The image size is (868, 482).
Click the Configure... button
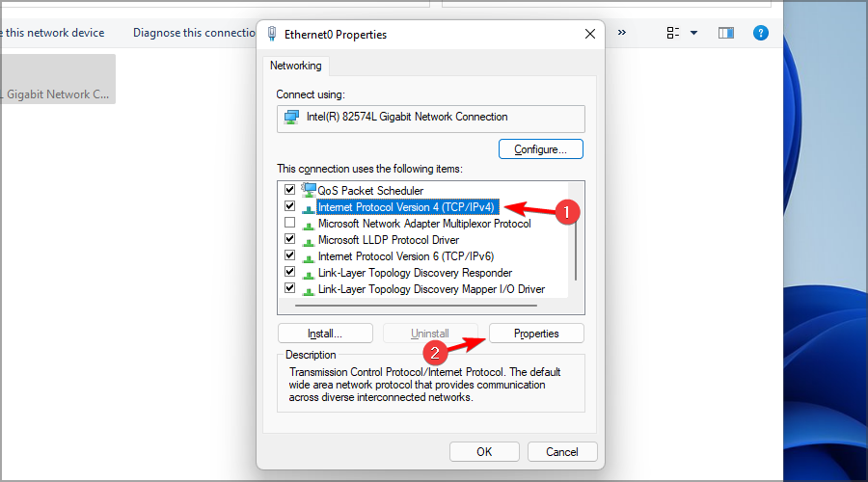(x=540, y=149)
